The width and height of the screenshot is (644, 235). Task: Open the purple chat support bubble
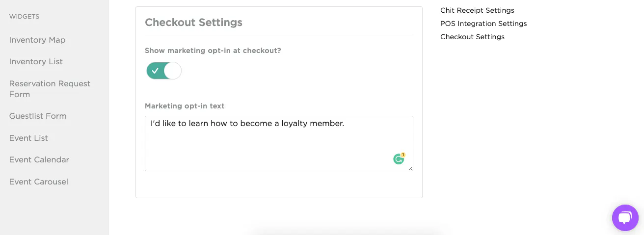click(625, 217)
